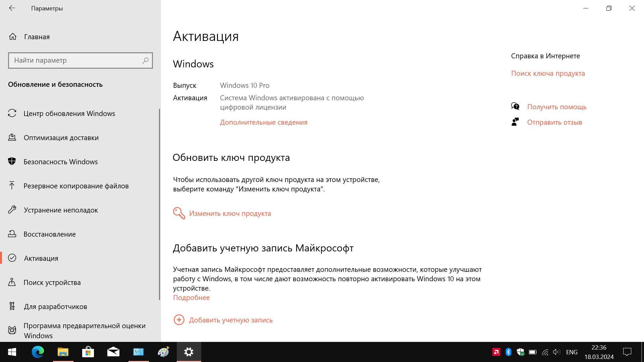Click Windows 10 Pro edition text
Viewport: 644px width, 362px height.
(x=245, y=85)
